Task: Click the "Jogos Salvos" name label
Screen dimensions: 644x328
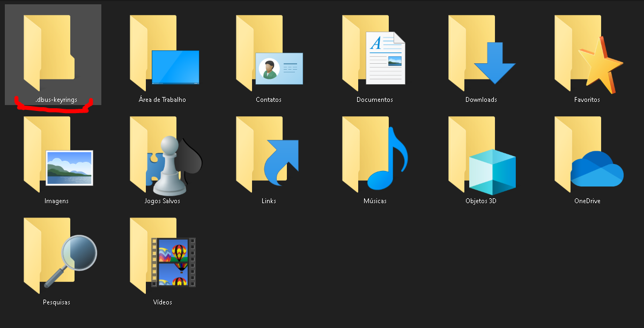Action: (x=162, y=201)
